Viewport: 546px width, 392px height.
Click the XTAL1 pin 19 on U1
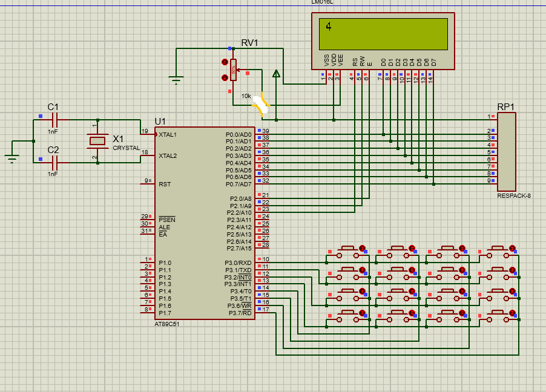pos(148,134)
